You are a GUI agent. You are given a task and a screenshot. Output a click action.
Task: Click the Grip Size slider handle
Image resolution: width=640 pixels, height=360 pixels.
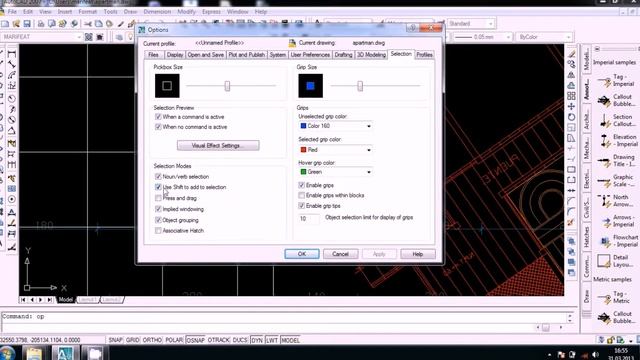point(360,86)
